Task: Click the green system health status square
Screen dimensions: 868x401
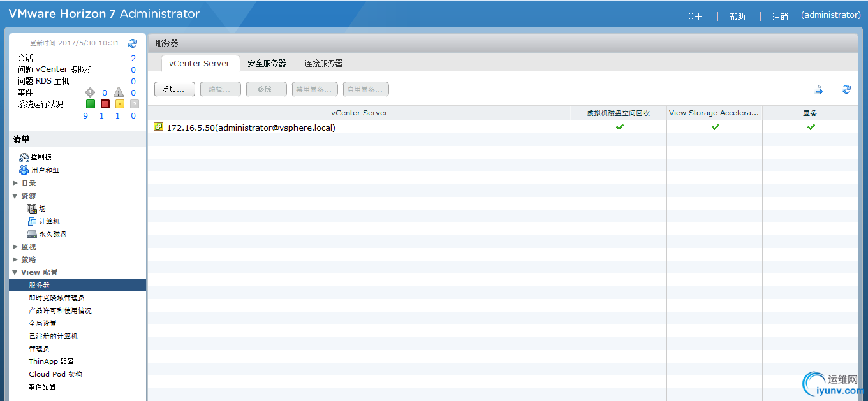Action: (x=91, y=104)
